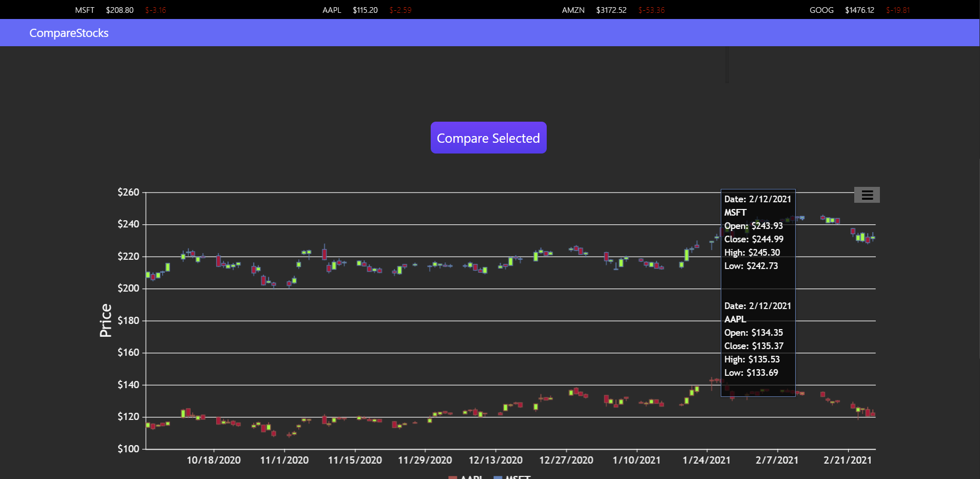
Task: Click the $260 y-axis label
Action: pyautogui.click(x=128, y=192)
